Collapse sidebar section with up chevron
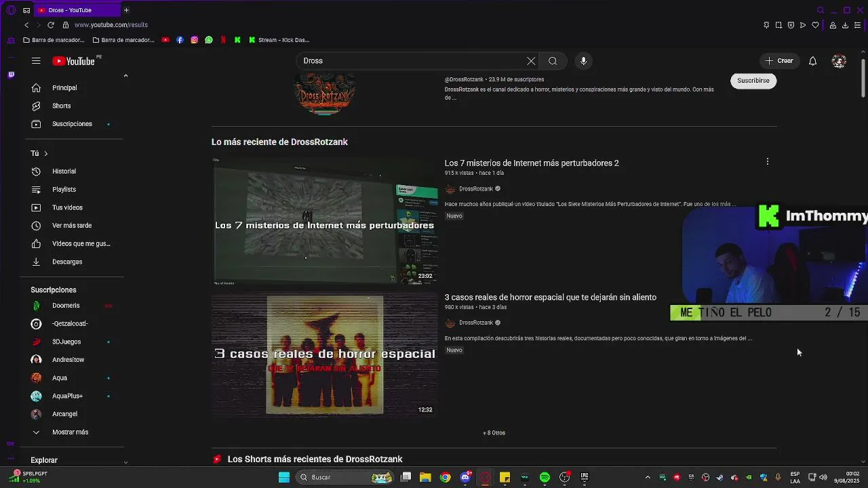 [x=125, y=76]
